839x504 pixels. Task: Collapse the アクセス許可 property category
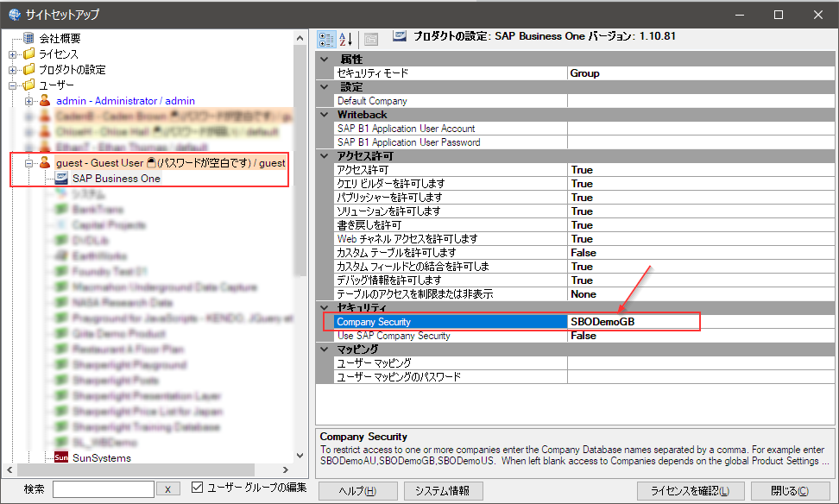click(x=325, y=155)
